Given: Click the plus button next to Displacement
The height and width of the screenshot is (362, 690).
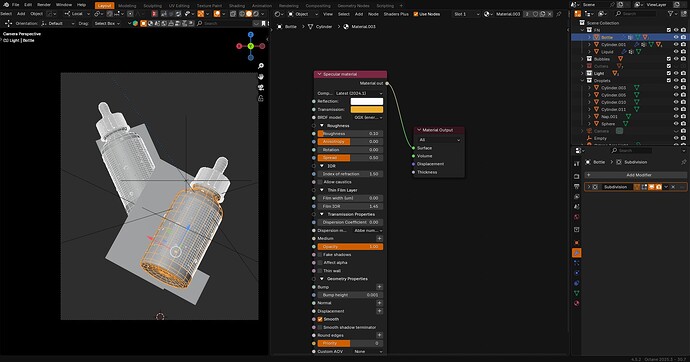Looking at the screenshot, I should 379,311.
